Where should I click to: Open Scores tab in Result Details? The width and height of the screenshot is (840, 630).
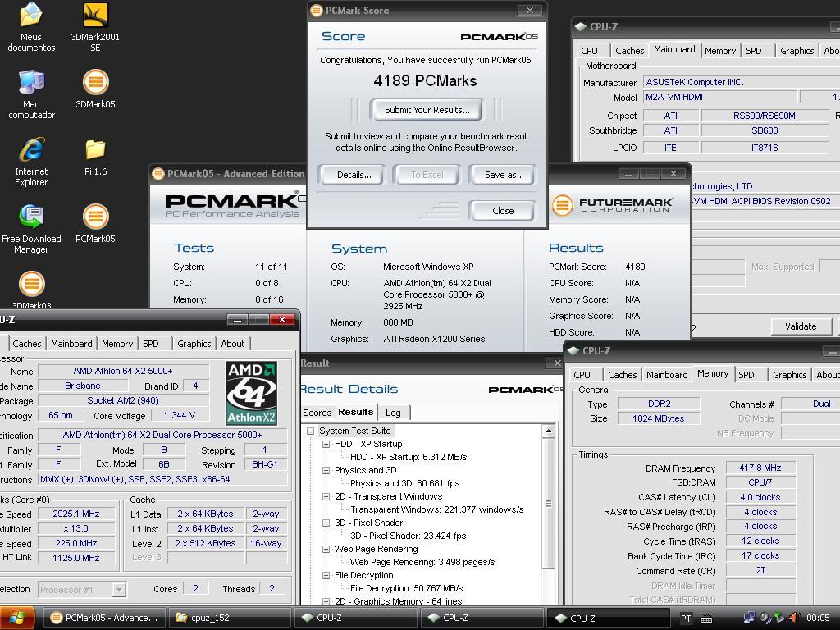[317, 413]
